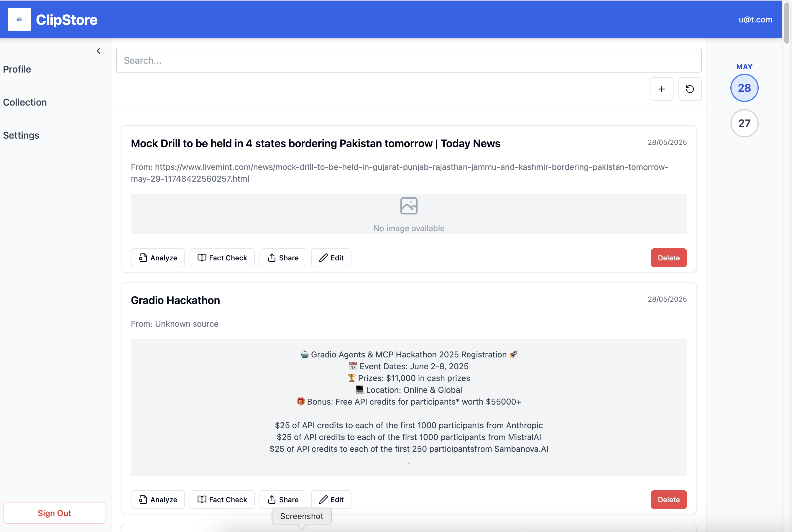The width and height of the screenshot is (792, 532).
Task: Analyze the Gradio Hackathon clip
Action: click(x=158, y=500)
